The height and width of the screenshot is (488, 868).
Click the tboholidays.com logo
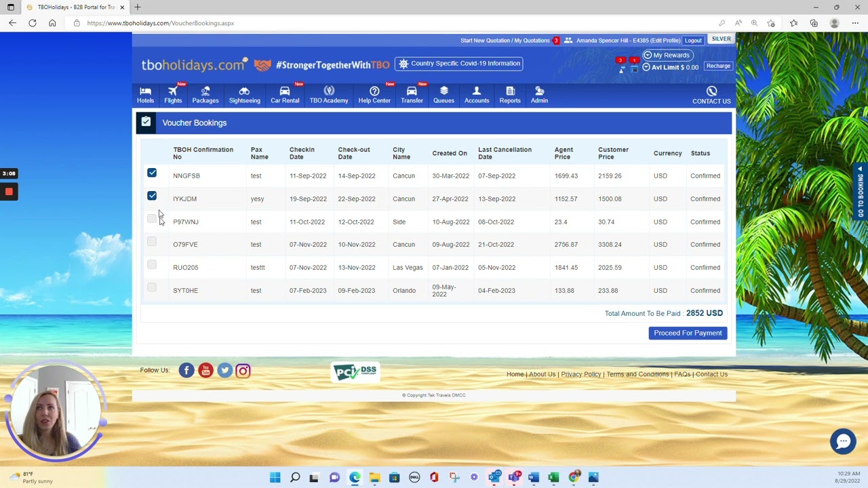[x=193, y=64]
